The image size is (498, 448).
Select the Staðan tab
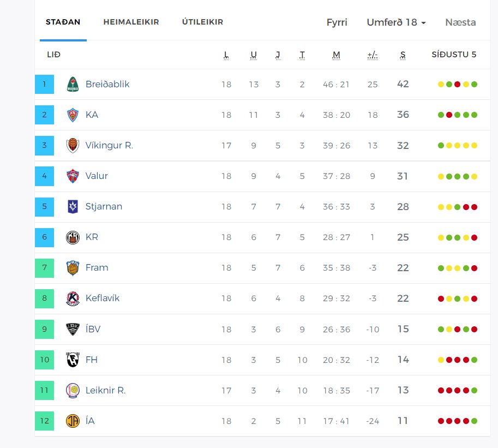point(63,22)
